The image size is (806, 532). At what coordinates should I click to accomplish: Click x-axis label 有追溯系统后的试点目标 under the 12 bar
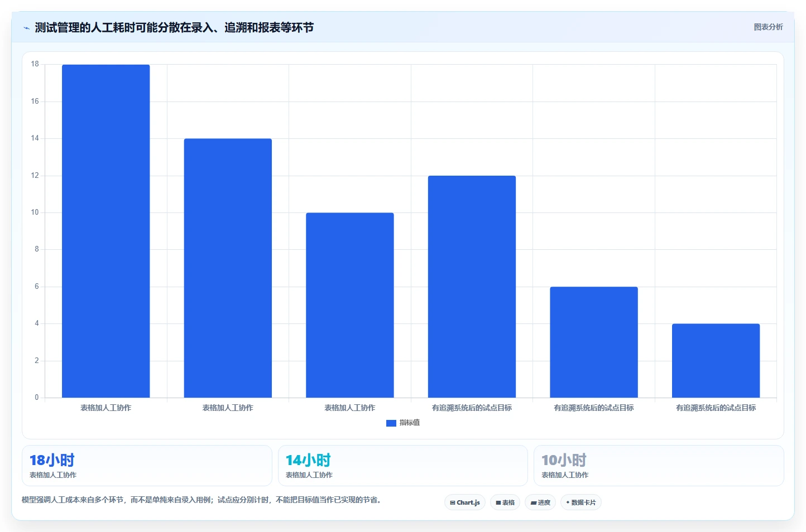(472, 408)
